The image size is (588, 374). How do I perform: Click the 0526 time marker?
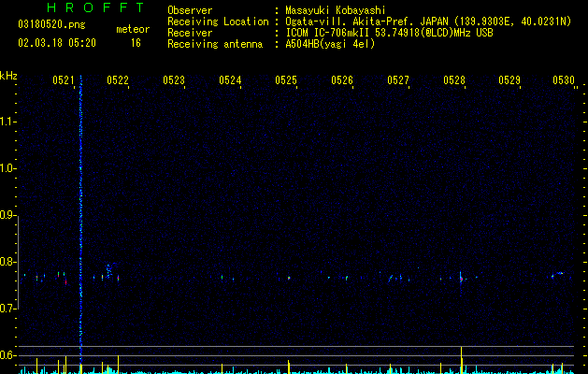pyautogui.click(x=342, y=79)
